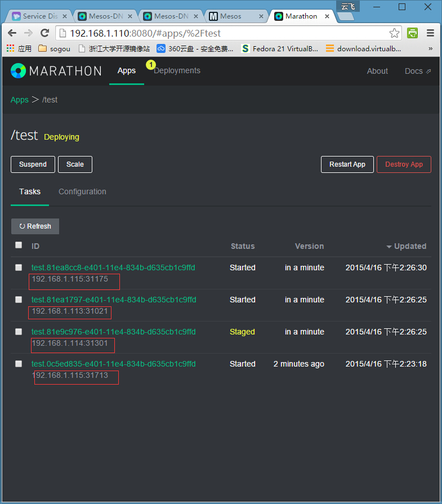Switch to the Mesos browser tab
The height and width of the screenshot is (504, 442).
(x=236, y=16)
